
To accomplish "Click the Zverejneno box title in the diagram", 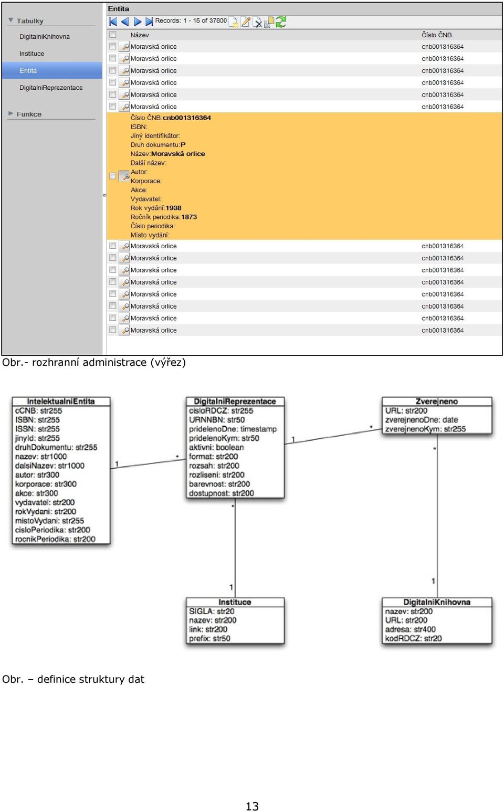I will [437, 402].
